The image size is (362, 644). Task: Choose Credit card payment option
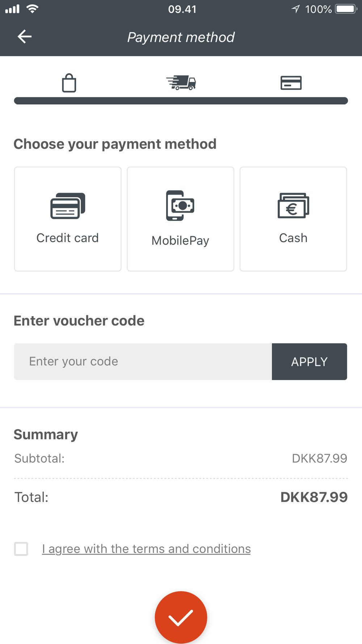click(x=68, y=219)
